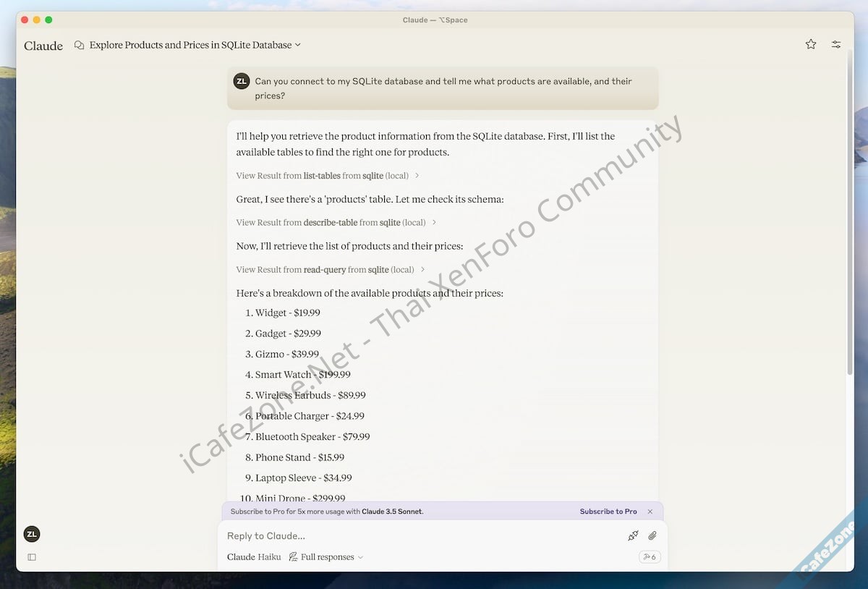The image size is (868, 589).
Task: Click the ZL avatar in the user message
Action: (242, 81)
